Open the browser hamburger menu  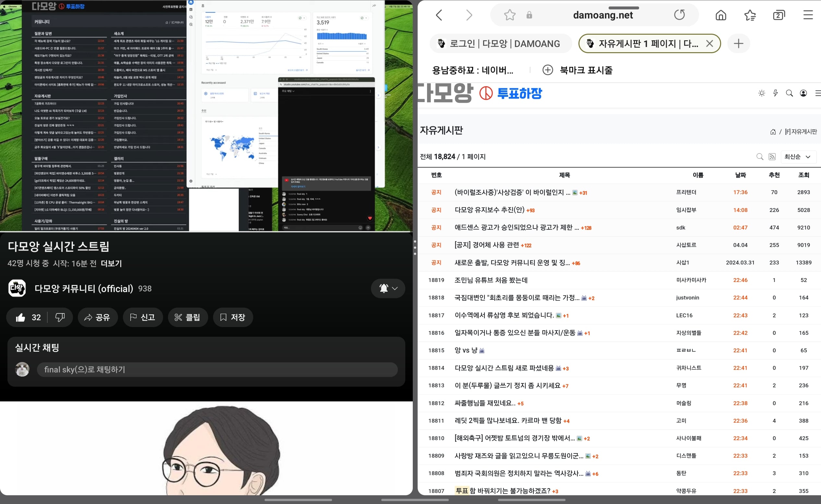point(808,15)
